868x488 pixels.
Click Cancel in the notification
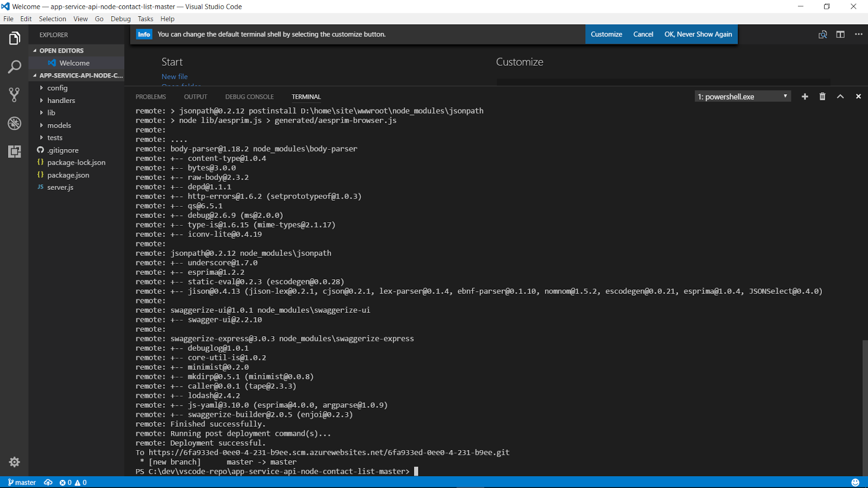pyautogui.click(x=643, y=34)
